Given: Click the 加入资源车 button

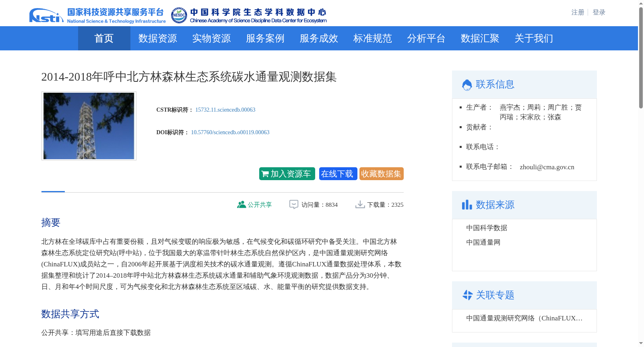Looking at the screenshot, I should pos(287,174).
